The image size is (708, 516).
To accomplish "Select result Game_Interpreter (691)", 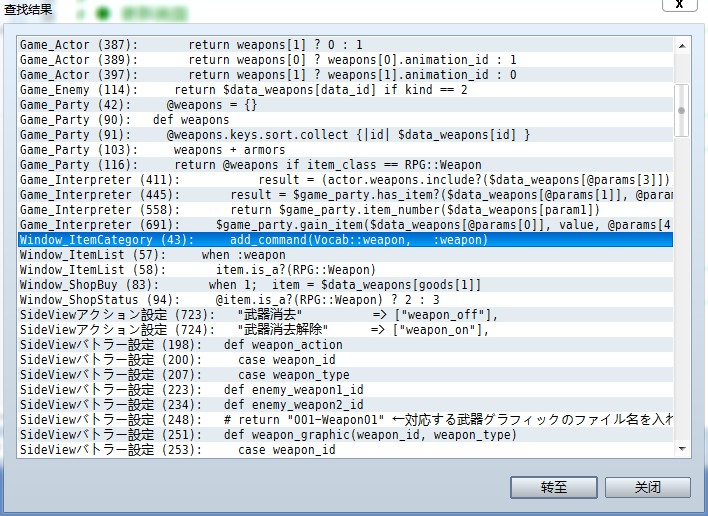I will pyautogui.click(x=345, y=224).
